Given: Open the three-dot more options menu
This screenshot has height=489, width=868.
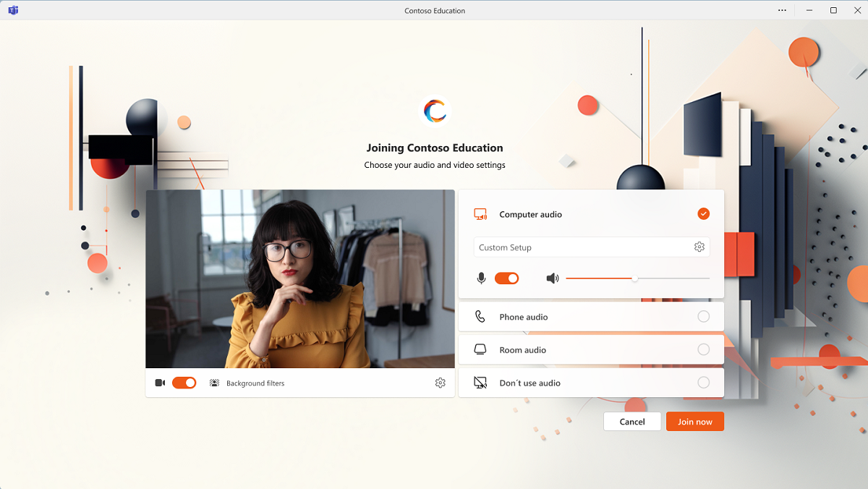Looking at the screenshot, I should click(x=782, y=10).
